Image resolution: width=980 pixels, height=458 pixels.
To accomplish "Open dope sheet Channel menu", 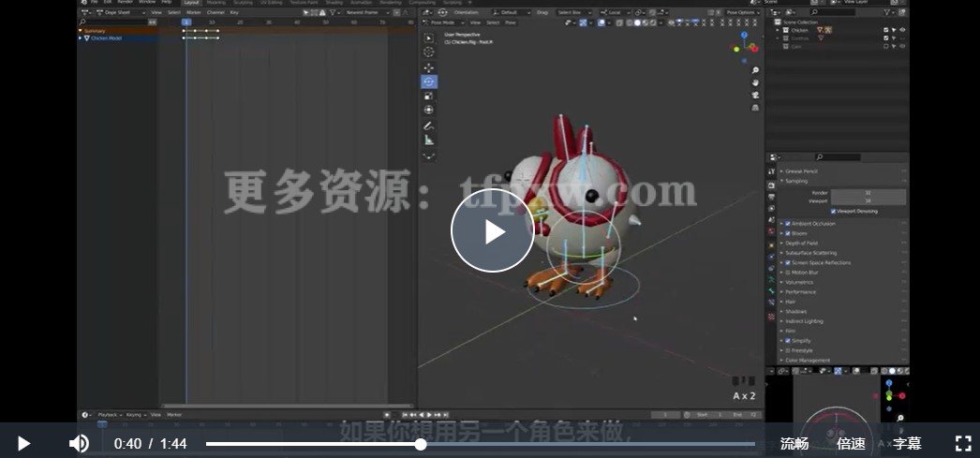I will click(x=215, y=12).
